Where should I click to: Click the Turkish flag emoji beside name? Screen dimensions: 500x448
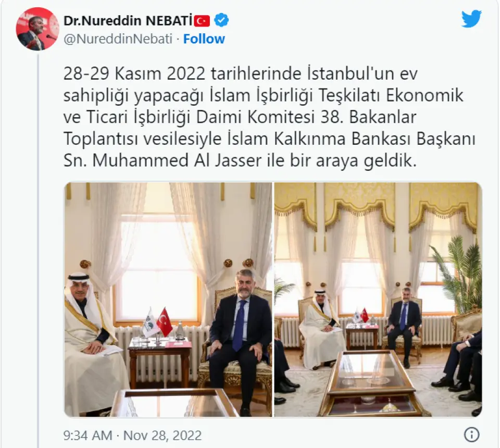[x=202, y=21]
